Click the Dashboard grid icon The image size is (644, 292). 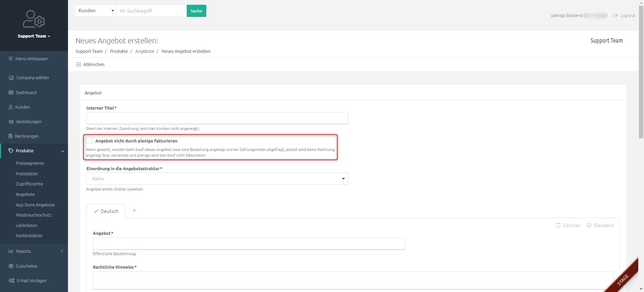pos(11,92)
